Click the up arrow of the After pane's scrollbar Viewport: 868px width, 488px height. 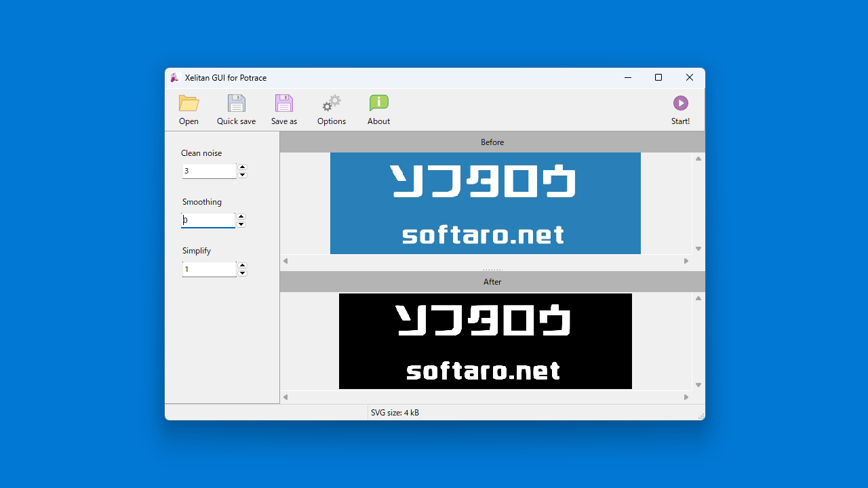[x=698, y=298]
